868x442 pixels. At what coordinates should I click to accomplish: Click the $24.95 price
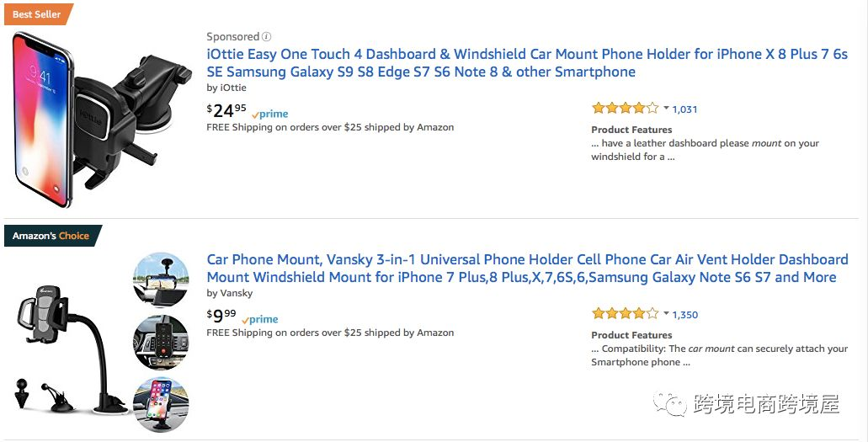pyautogui.click(x=226, y=109)
